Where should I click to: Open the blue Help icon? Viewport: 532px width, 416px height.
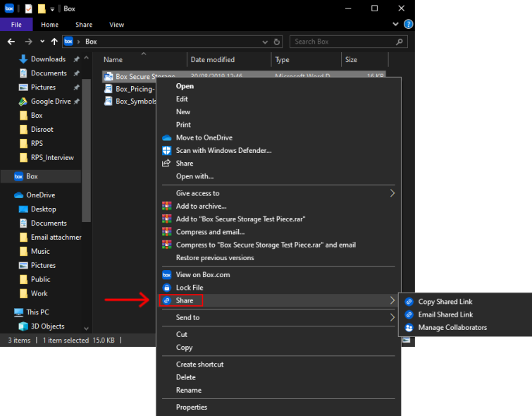coord(408,24)
